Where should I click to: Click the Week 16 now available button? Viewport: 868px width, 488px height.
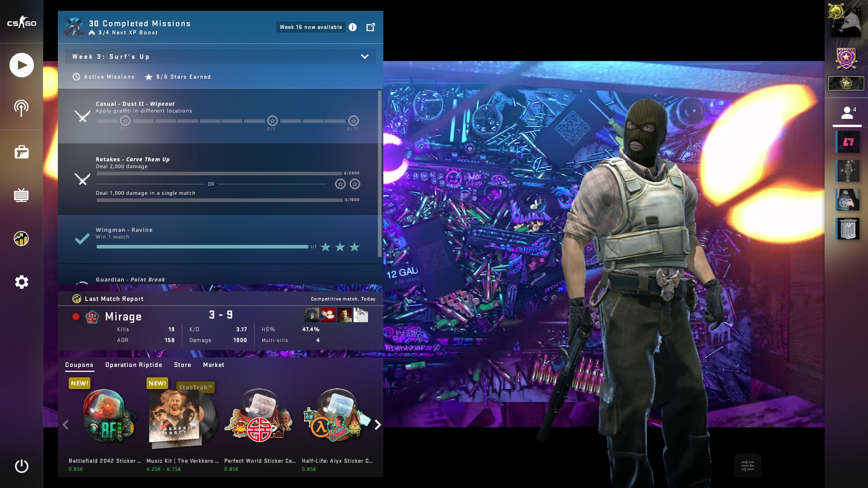click(311, 27)
